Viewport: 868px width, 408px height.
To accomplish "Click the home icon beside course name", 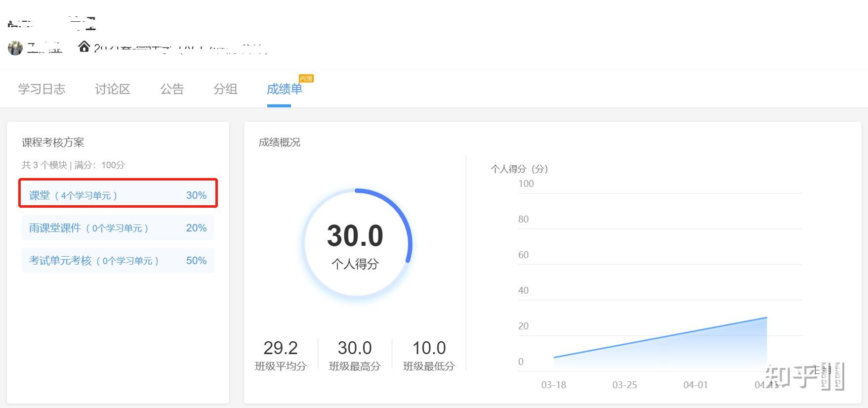I will coord(84,46).
